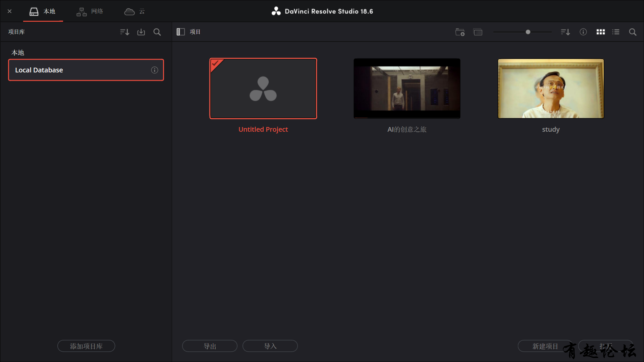Toggle the project library sidebar panel
This screenshot has height=362, width=644.
tap(181, 32)
